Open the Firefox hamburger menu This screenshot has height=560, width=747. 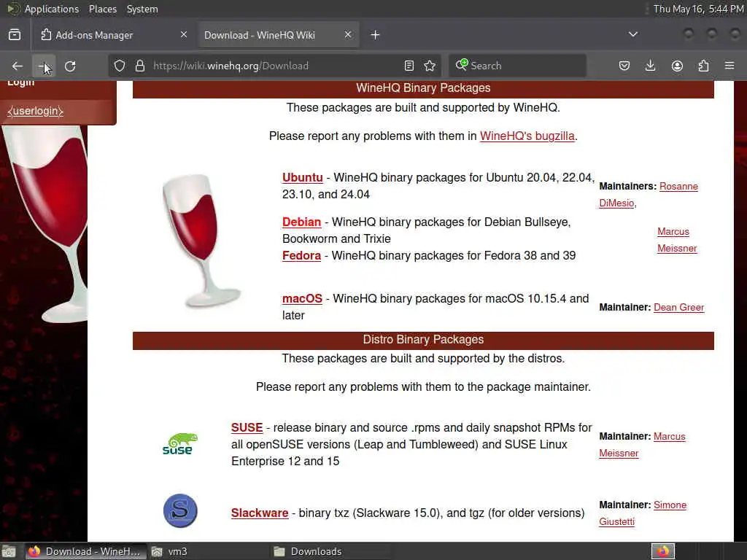point(729,66)
